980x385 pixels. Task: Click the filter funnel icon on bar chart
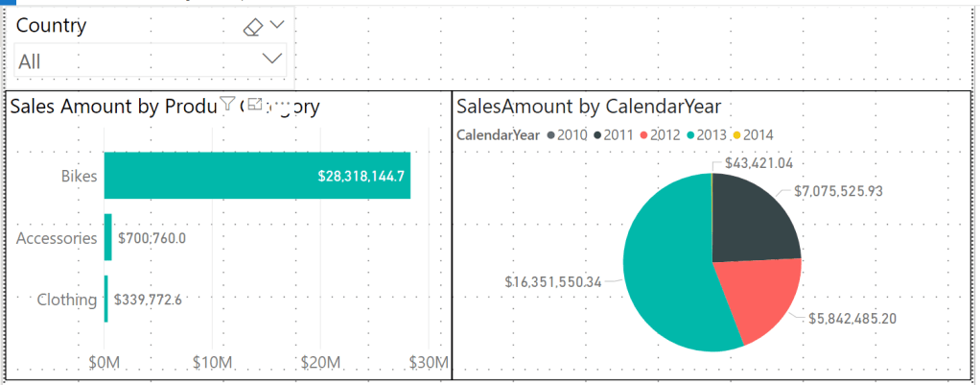coord(227,104)
